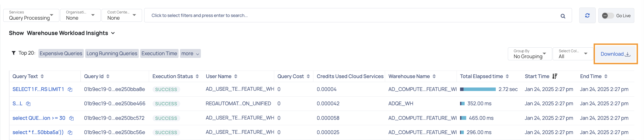This screenshot has width=644, height=140.
Task: Copy query text of select * f...50bba5a'))
Action: coord(70,132)
